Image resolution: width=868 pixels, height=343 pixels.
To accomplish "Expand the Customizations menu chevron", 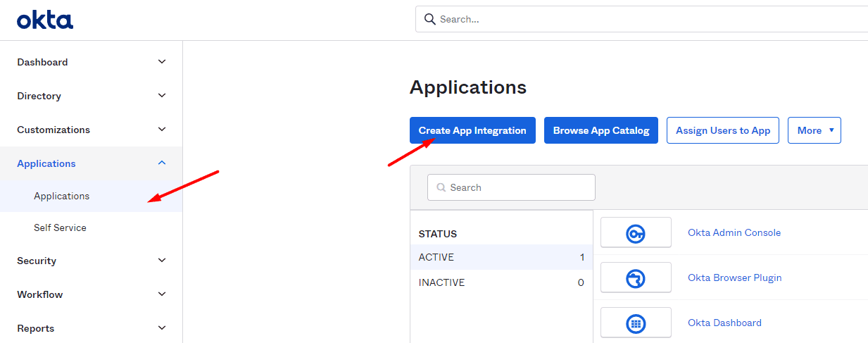I will point(162,130).
